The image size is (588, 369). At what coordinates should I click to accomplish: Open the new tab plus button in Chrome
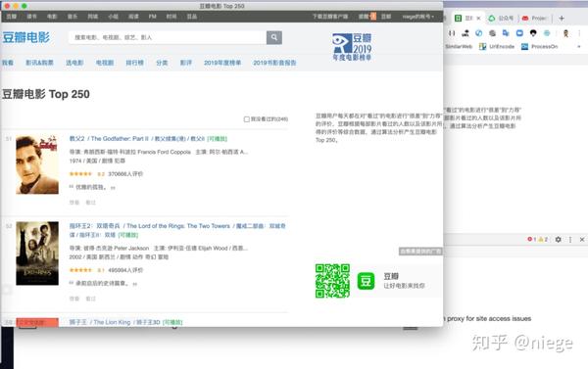[562, 18]
